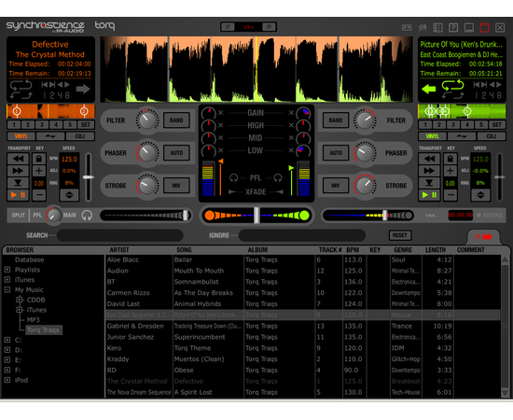Click headphone icon next to MAIN knob
The image size is (513, 420).
87,216
